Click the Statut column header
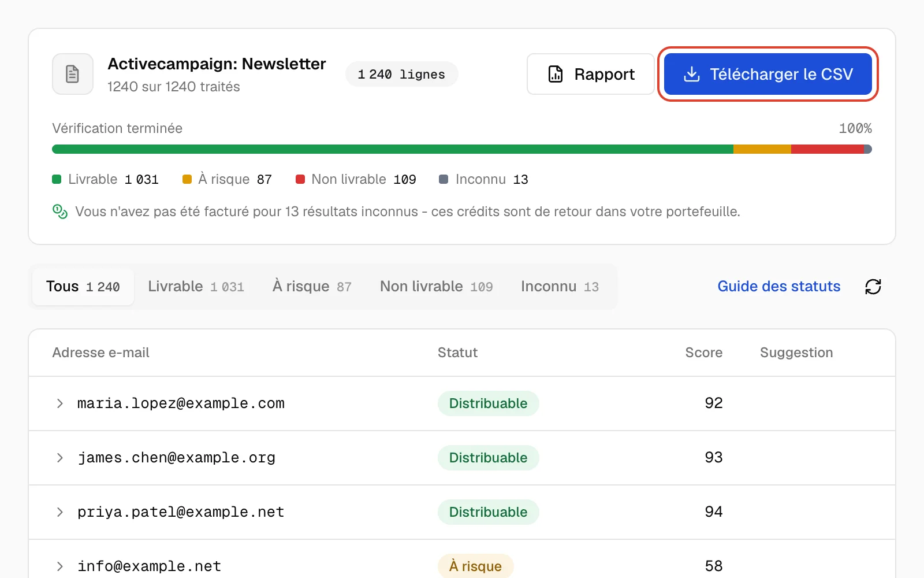The height and width of the screenshot is (578, 924). pyautogui.click(x=457, y=353)
